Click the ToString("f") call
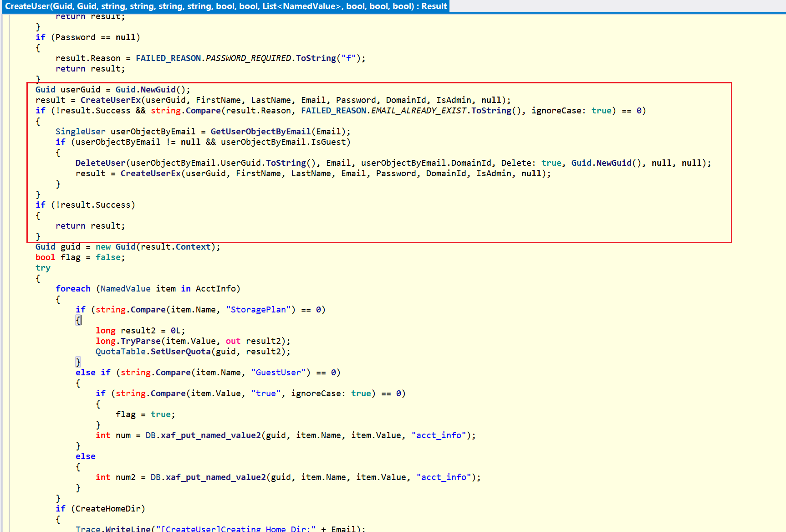This screenshot has width=786, height=532. click(328, 58)
